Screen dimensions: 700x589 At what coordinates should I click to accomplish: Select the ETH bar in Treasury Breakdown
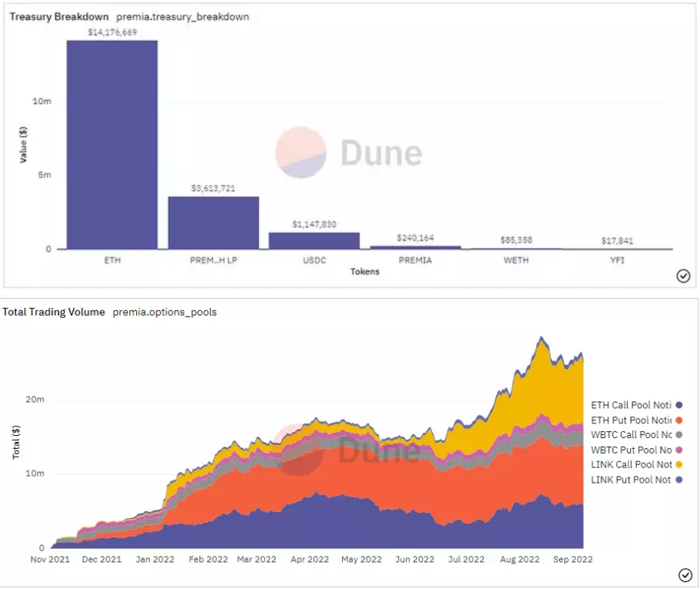pyautogui.click(x=112, y=145)
